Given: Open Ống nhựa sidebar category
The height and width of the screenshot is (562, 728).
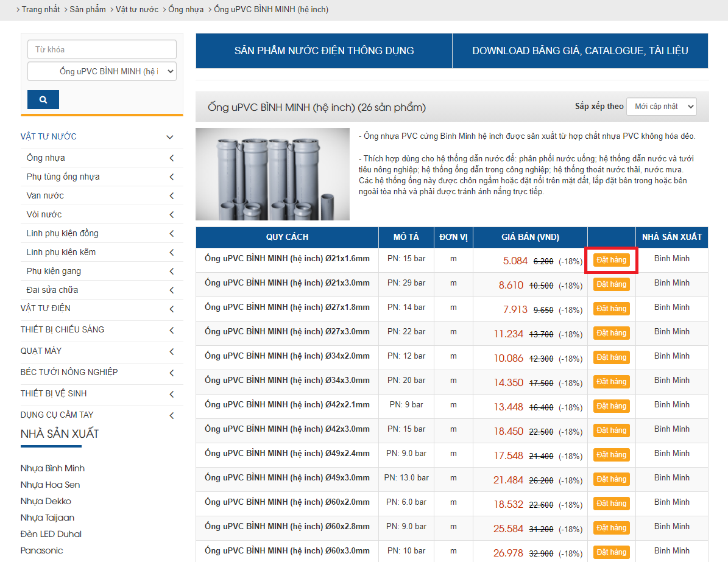Looking at the screenshot, I should pyautogui.click(x=46, y=158).
